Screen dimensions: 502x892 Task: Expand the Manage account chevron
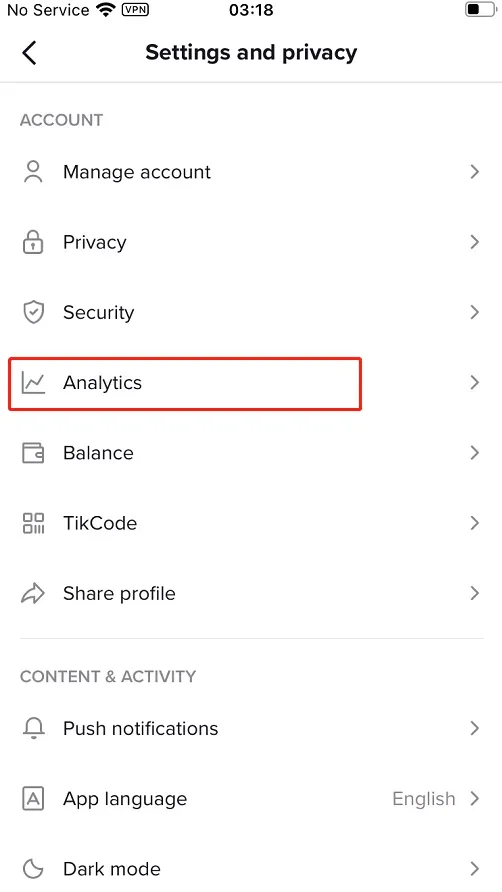click(x=475, y=172)
